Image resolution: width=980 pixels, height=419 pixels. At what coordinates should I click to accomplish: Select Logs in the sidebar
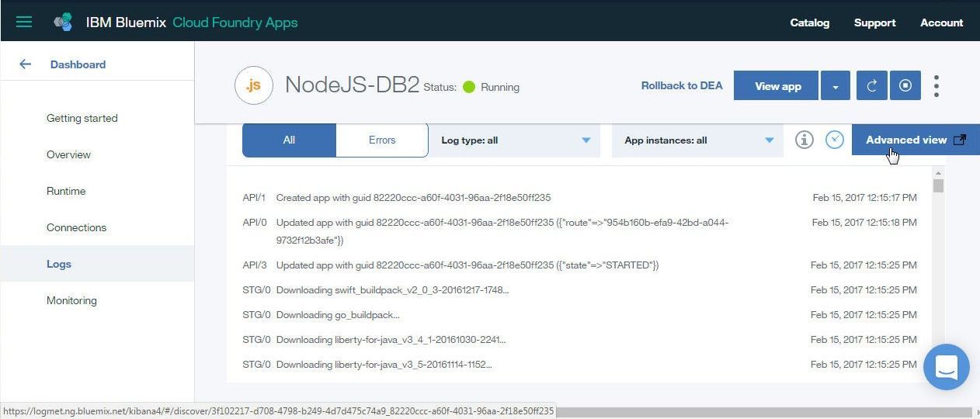coord(97,264)
